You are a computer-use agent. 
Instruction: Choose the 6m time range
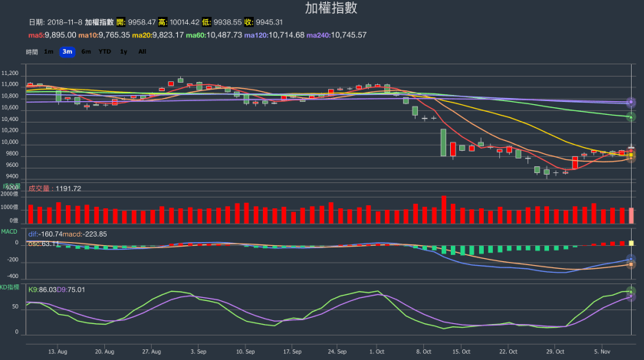pyautogui.click(x=86, y=51)
